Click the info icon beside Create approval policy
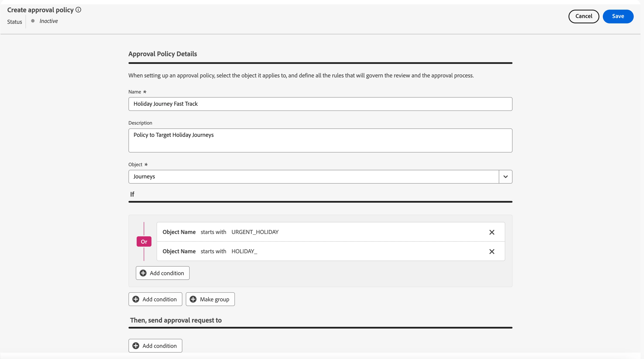644x359 pixels. 78,10
